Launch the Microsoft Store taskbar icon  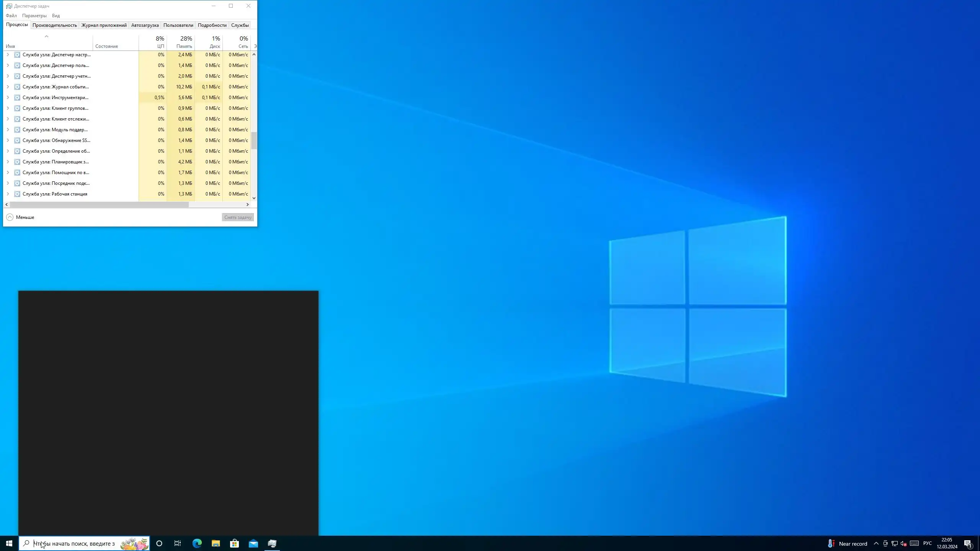[x=234, y=543]
